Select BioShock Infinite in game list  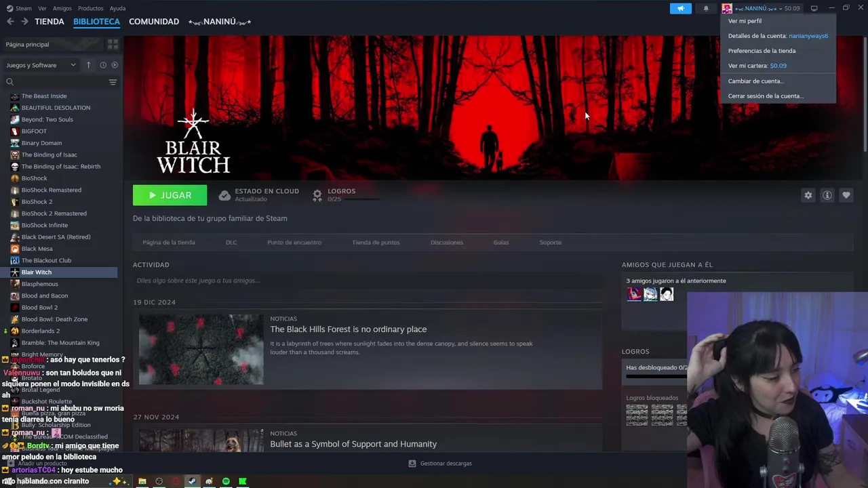[x=45, y=225]
